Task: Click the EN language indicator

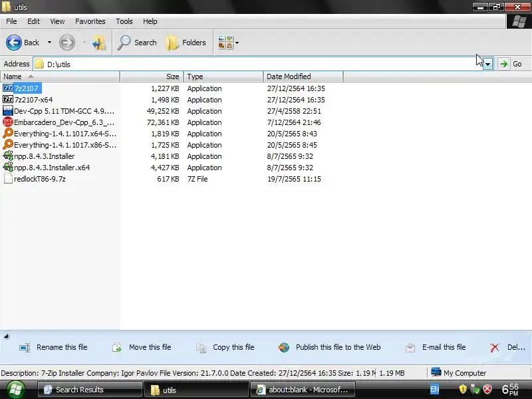Action: (x=434, y=390)
